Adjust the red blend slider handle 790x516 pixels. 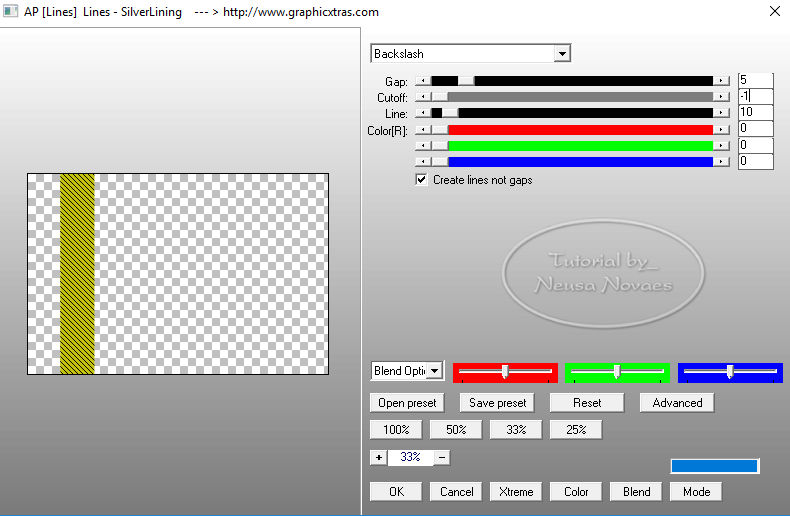pos(504,372)
